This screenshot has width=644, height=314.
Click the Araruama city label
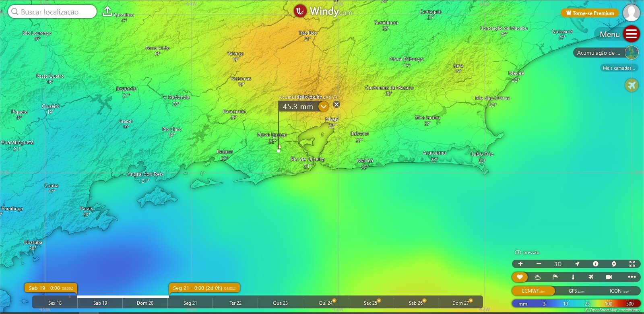click(x=434, y=153)
